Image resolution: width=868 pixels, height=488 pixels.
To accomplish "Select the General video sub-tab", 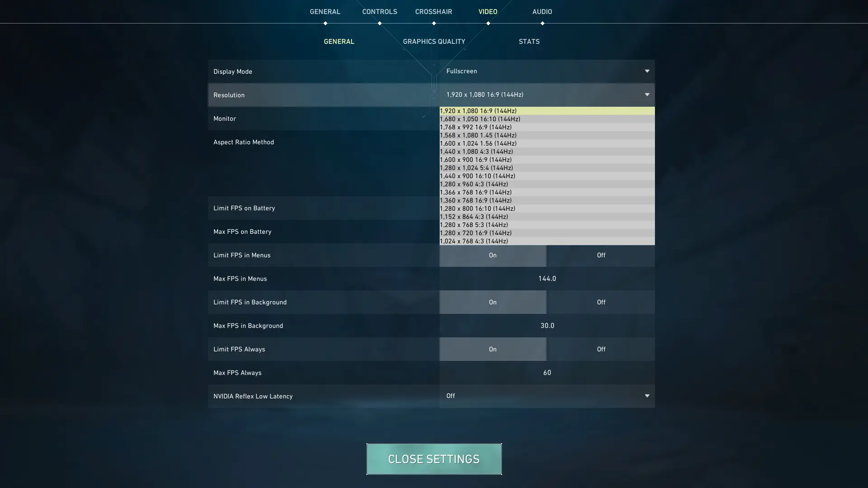I will click(x=339, y=42).
